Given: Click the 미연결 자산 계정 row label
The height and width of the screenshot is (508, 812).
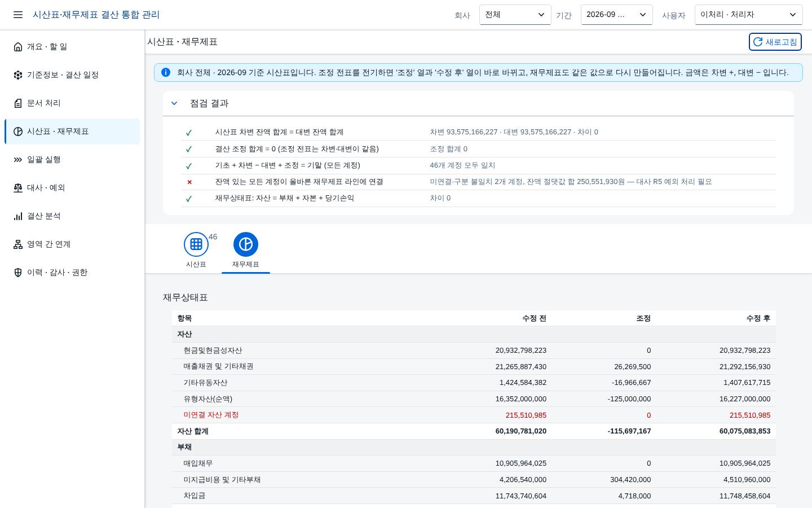Looking at the screenshot, I should (x=211, y=415).
